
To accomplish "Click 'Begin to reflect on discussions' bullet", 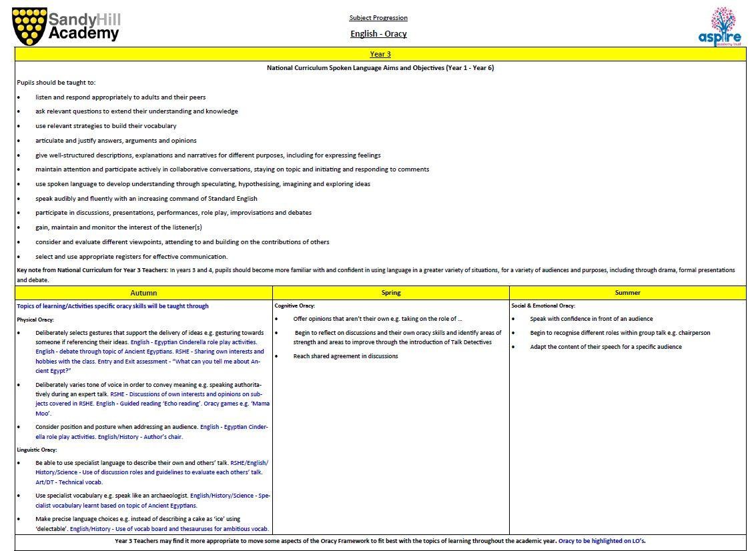I will (397, 338).
